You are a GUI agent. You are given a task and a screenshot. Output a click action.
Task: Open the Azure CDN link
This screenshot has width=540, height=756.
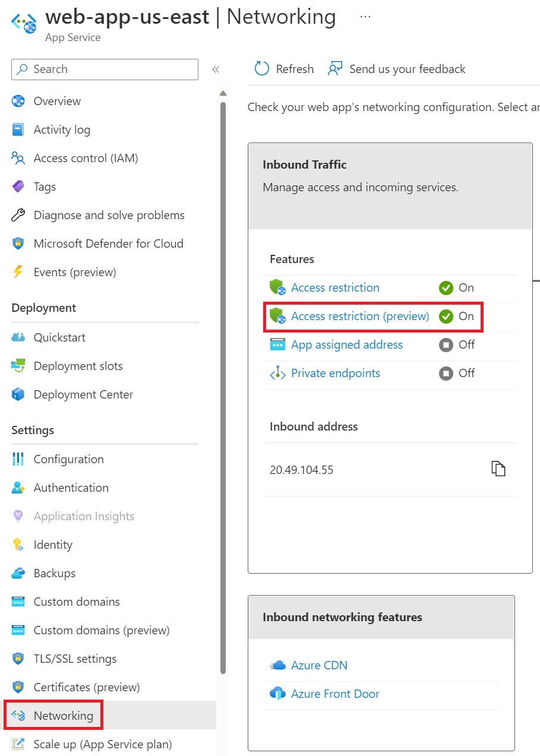(x=318, y=665)
